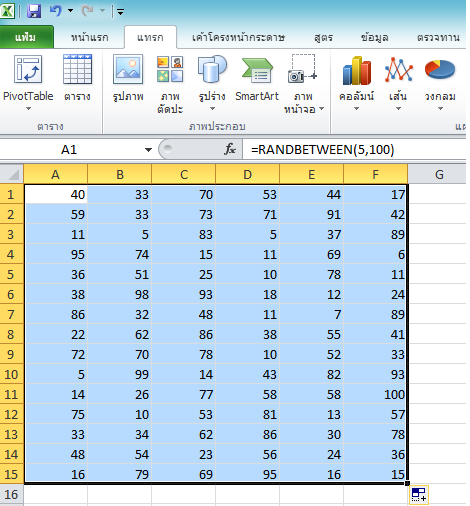470x506 pixels.
Task: Open the Name Box dropdown arrow
Action: coord(148,150)
